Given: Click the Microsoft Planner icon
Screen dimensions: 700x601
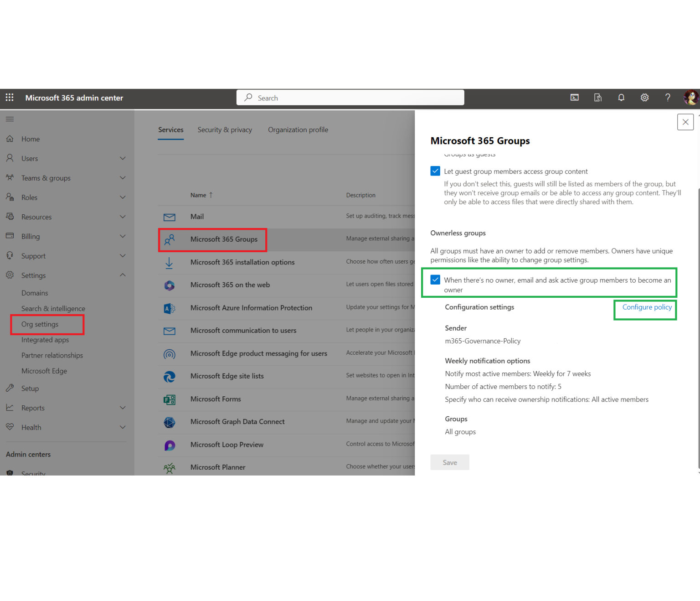Looking at the screenshot, I should [170, 467].
